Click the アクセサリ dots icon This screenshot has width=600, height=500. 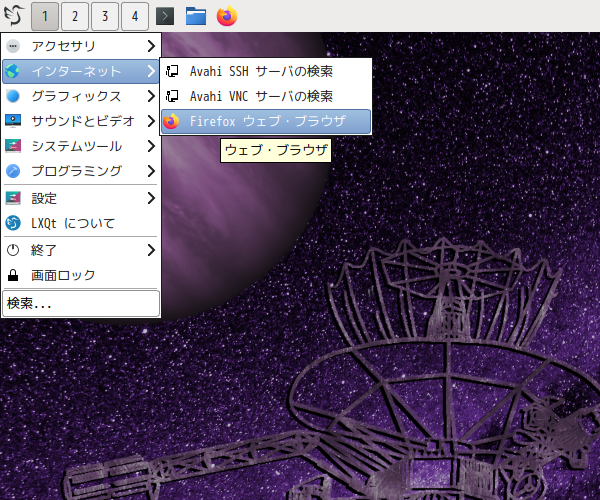click(13, 46)
